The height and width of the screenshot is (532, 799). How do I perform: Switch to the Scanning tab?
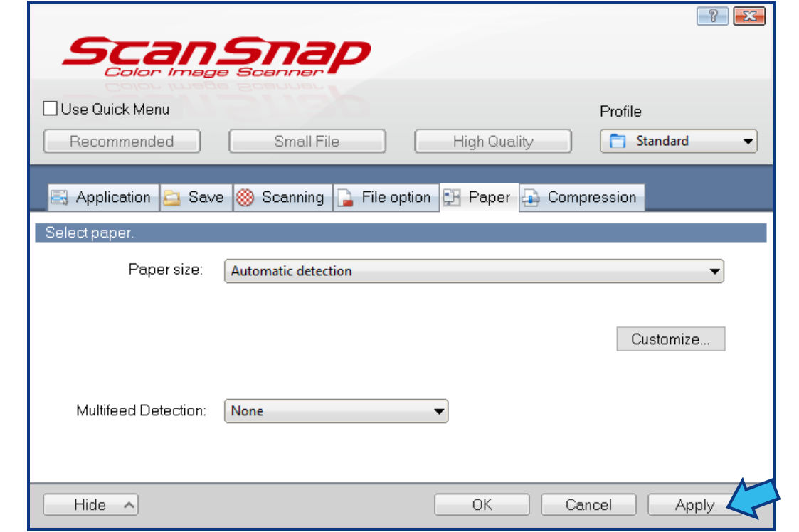tap(283, 197)
